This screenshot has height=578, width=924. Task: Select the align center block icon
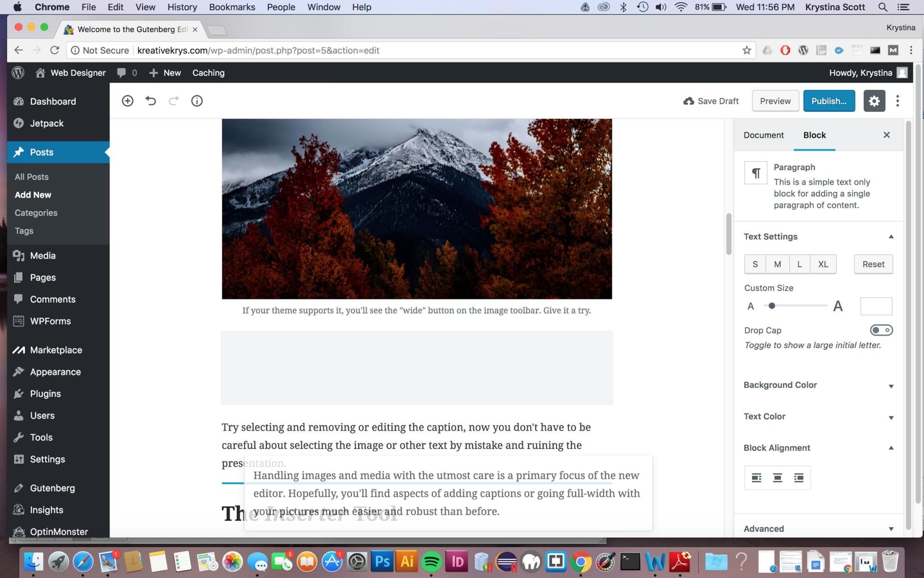tap(777, 478)
